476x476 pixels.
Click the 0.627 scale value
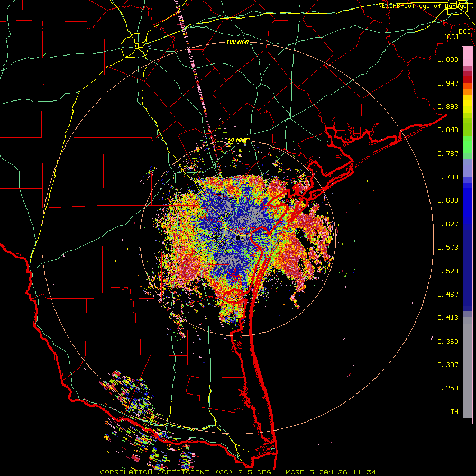click(x=448, y=224)
